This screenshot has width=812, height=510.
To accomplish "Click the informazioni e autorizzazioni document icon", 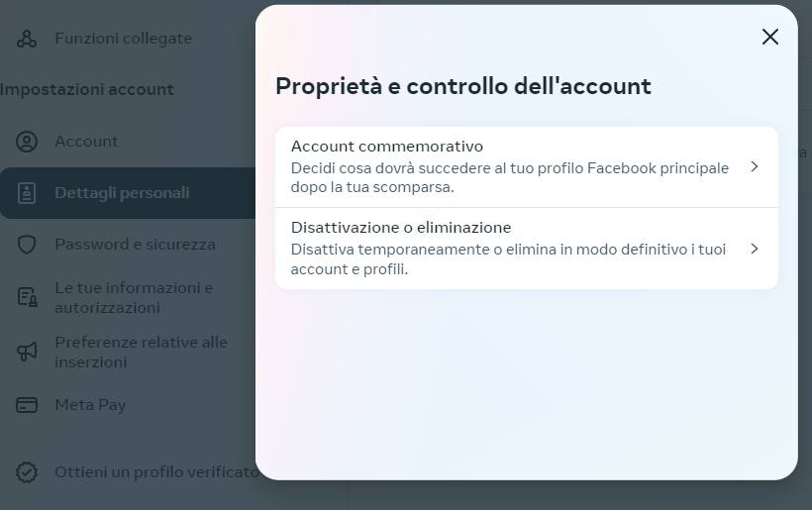I will (27, 298).
